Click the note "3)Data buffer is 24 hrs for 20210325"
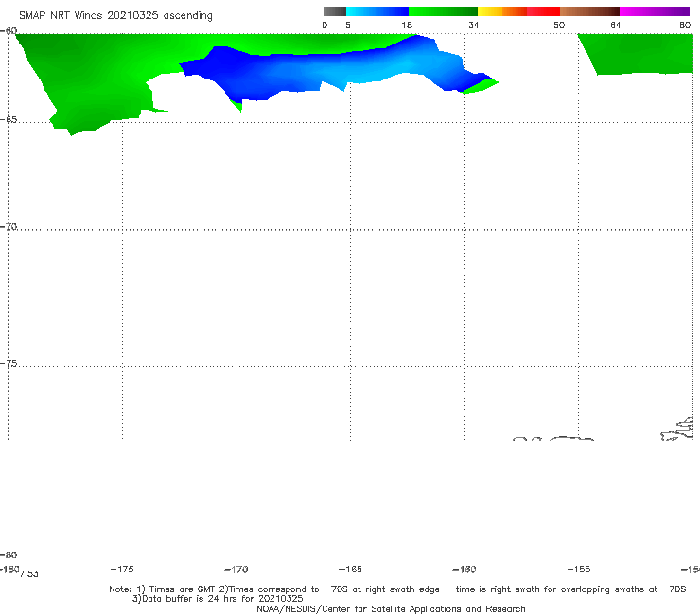The height and width of the screenshot is (615, 700). [218, 599]
